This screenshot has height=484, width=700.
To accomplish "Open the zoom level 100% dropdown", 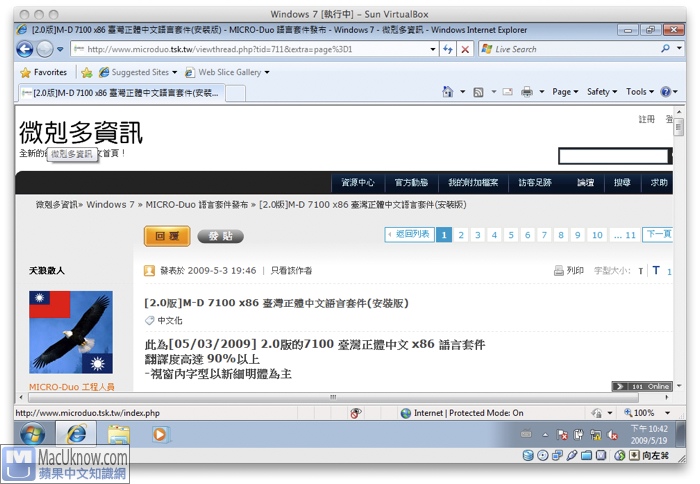I will 667,413.
